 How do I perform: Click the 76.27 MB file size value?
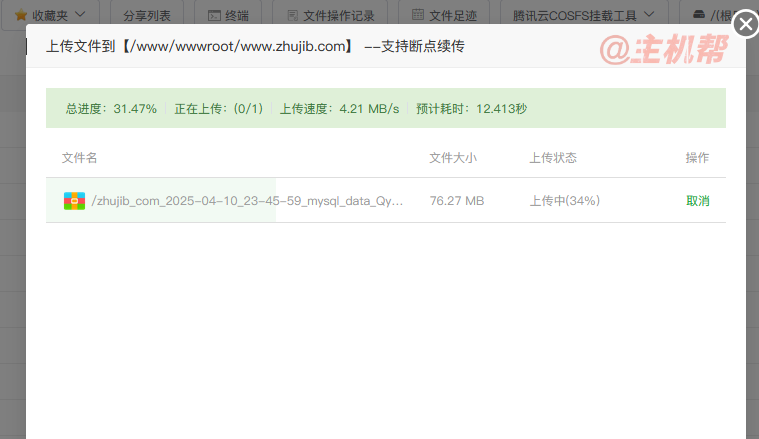[457, 201]
